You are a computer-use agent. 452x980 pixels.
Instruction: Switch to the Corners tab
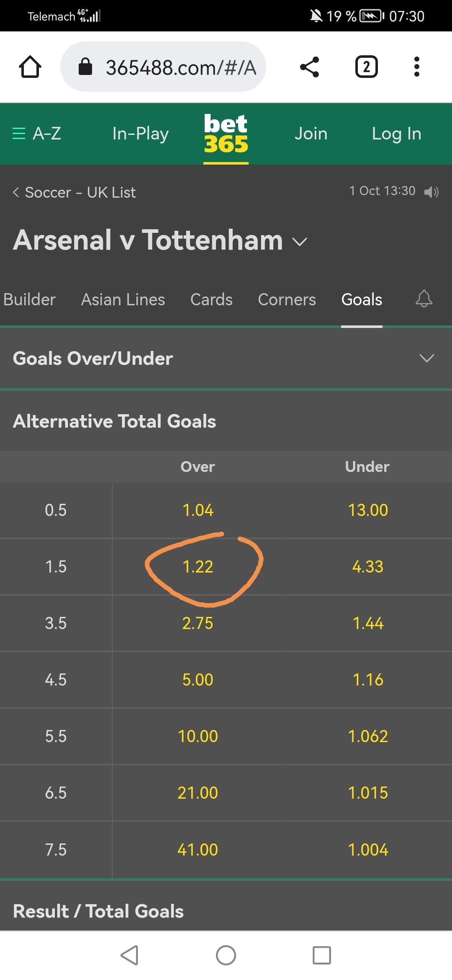[x=287, y=299]
